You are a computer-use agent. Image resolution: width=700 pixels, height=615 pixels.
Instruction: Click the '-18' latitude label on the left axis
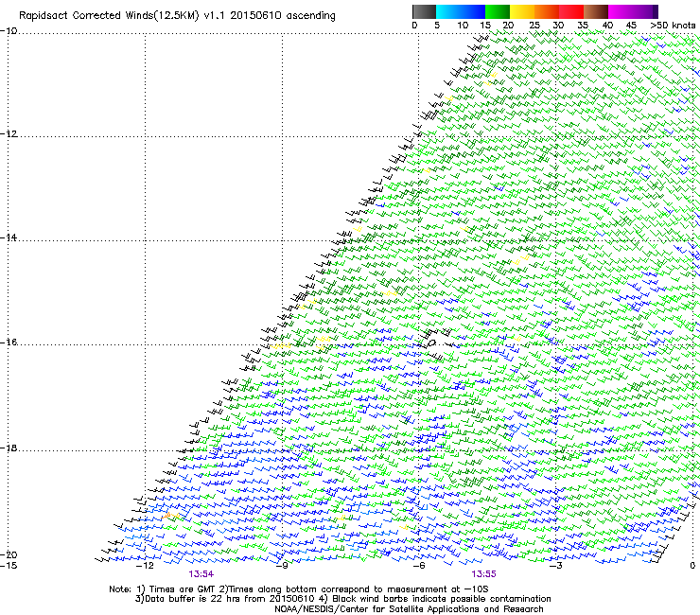pyautogui.click(x=9, y=448)
